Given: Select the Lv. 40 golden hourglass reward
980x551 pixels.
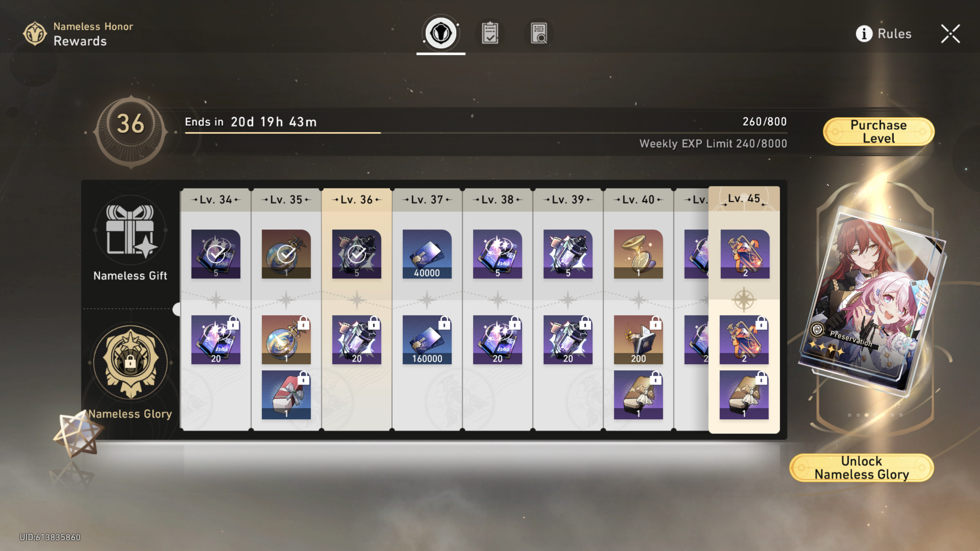Looking at the screenshot, I should (638, 254).
